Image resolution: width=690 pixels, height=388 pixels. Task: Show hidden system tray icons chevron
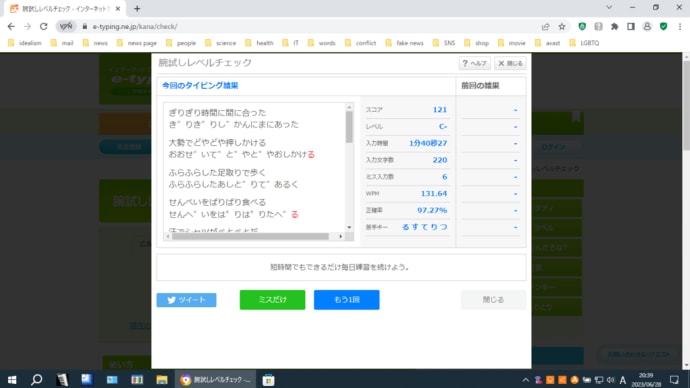[525, 380]
